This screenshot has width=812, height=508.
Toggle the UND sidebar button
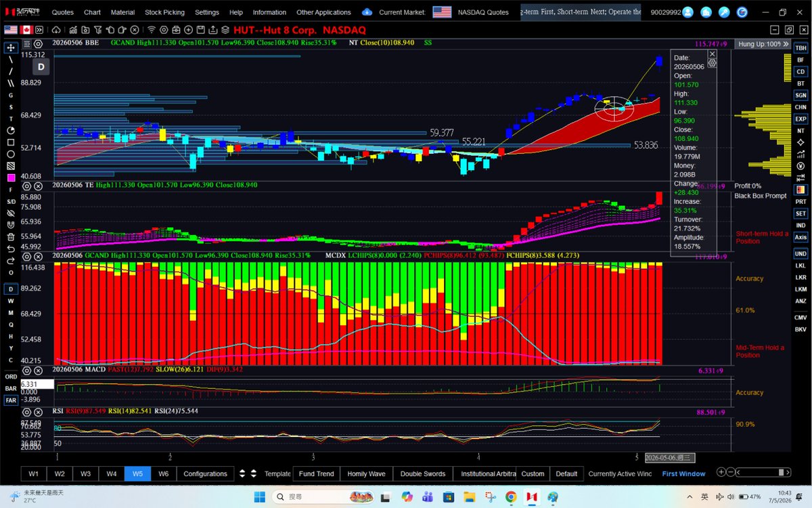[800, 254]
